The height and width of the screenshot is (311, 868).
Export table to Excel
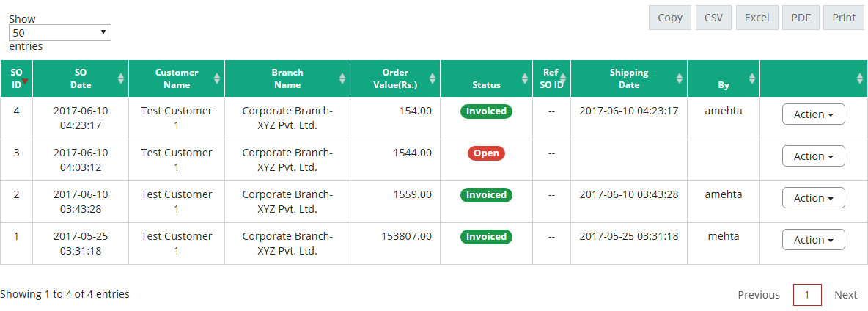point(757,18)
